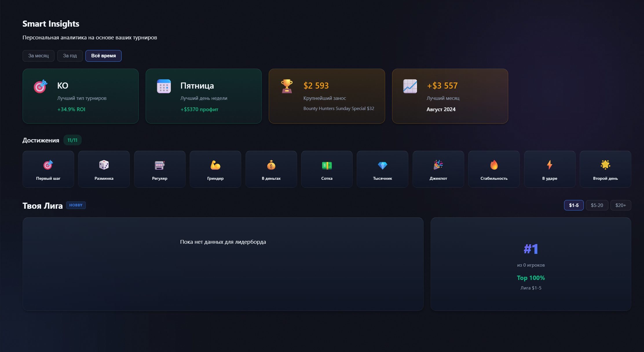Open the $20+ league tab
Screen dimensions: 644x352
621,205
